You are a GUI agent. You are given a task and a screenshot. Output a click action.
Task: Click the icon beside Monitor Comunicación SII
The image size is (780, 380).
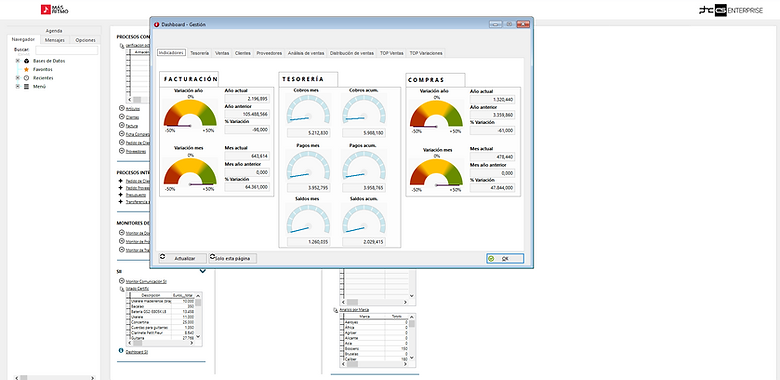click(122, 281)
